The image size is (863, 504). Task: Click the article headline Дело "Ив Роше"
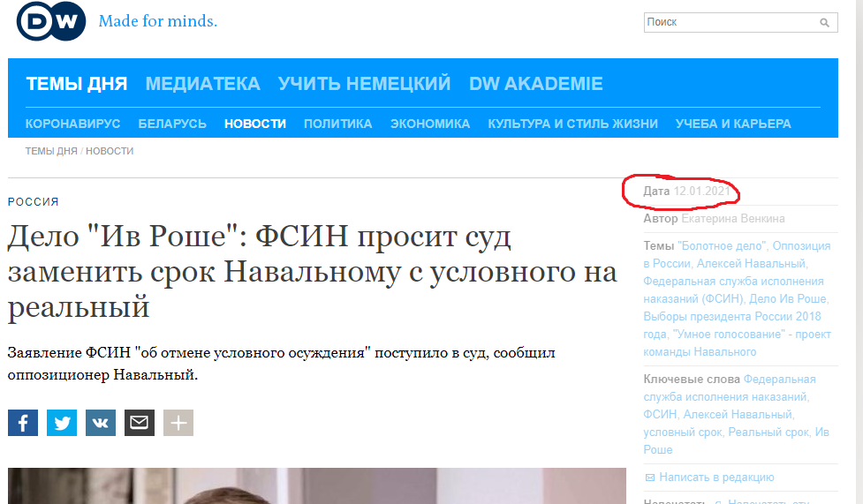point(312,271)
